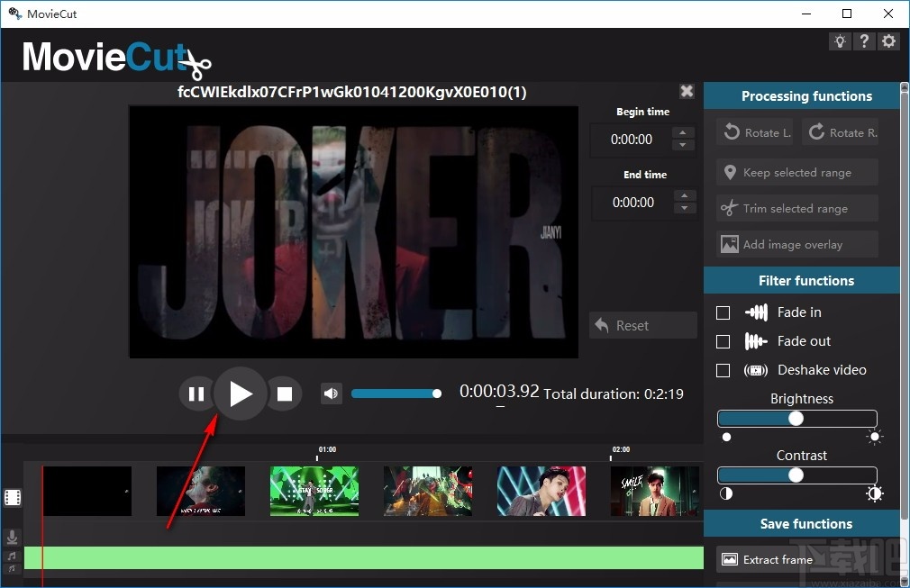This screenshot has height=588, width=910.
Task: Click the green audio waveform track
Action: tap(364, 558)
